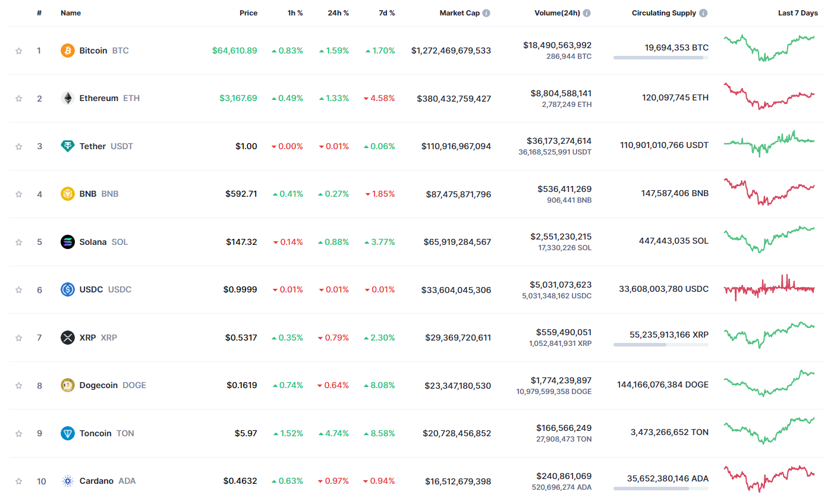
Task: Click Ethereum's price $3,167.69
Action: (238, 98)
